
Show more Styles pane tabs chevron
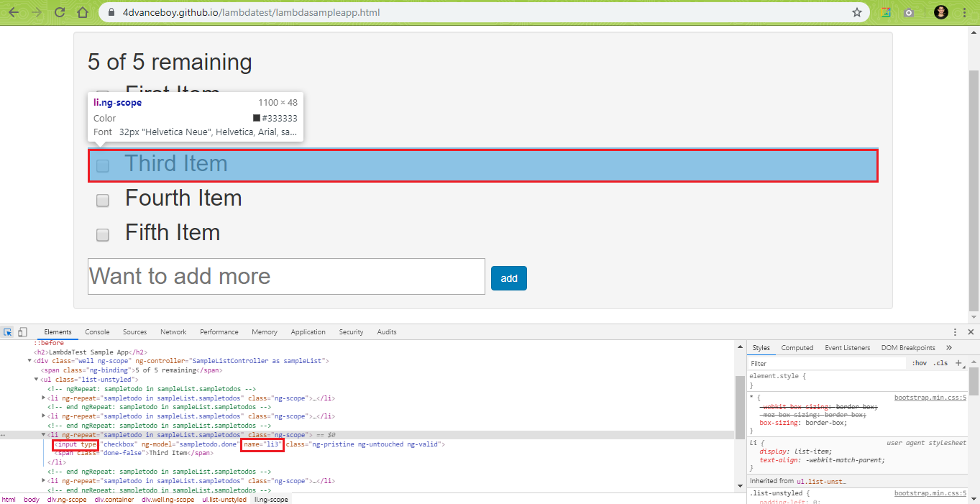tap(949, 348)
